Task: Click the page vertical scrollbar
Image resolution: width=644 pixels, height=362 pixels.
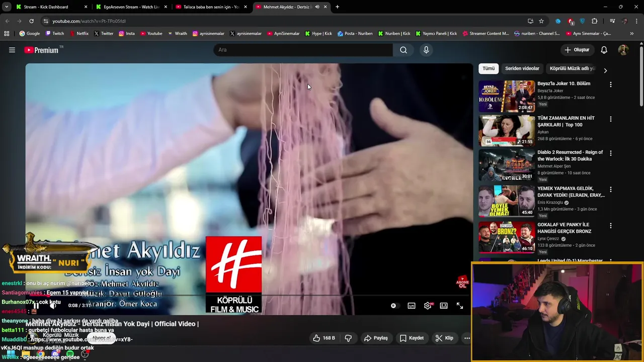Action: point(641,75)
